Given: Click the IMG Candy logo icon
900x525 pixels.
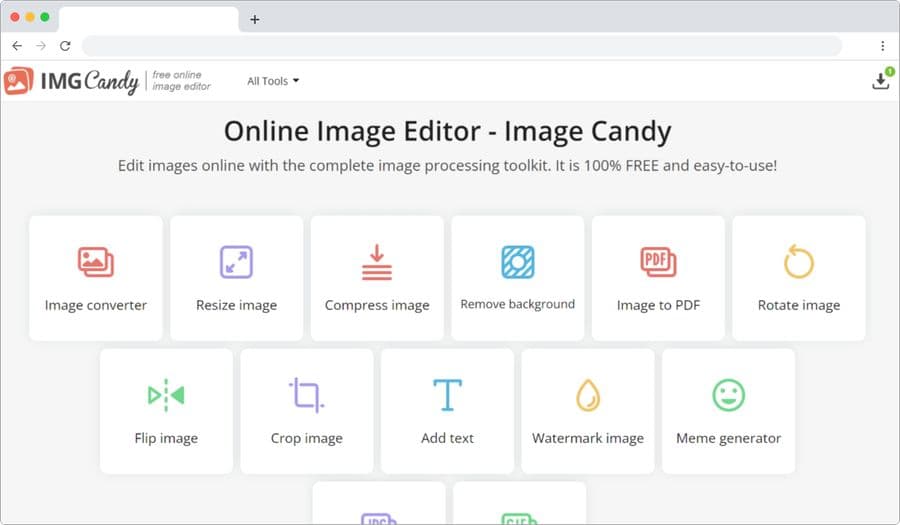Looking at the screenshot, I should click(18, 81).
